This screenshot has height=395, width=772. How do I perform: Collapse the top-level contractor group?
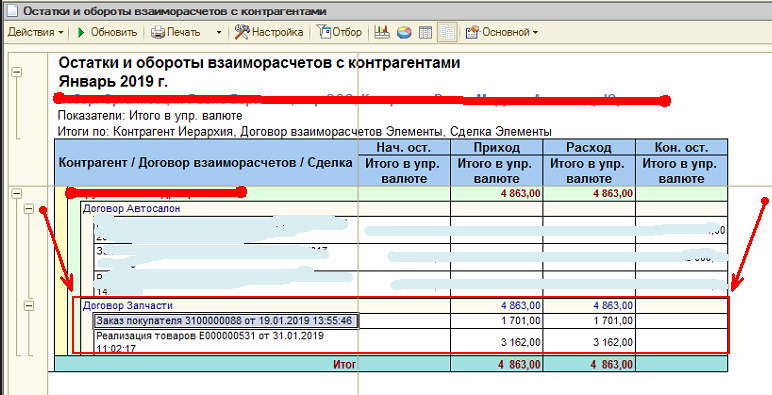pos(17,194)
